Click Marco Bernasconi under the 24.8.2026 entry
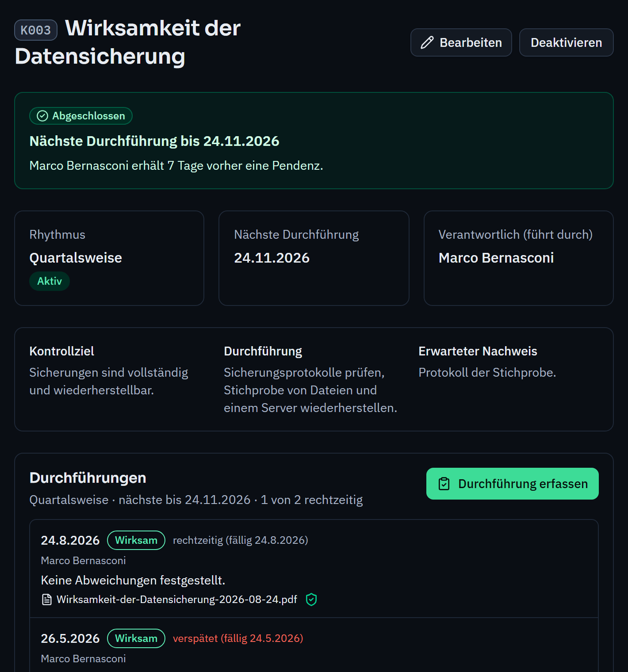 (x=84, y=561)
